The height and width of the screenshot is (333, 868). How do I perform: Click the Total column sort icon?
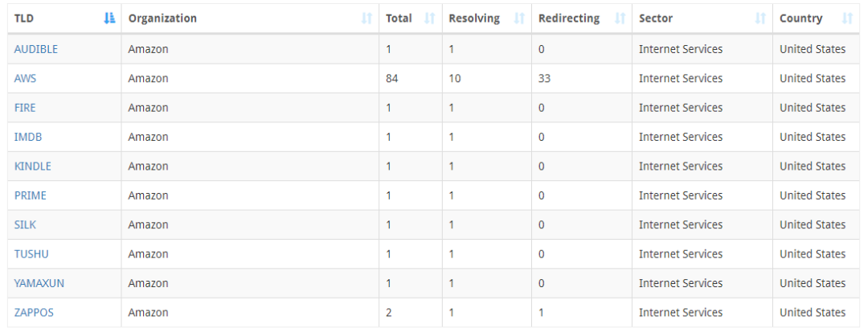429,18
